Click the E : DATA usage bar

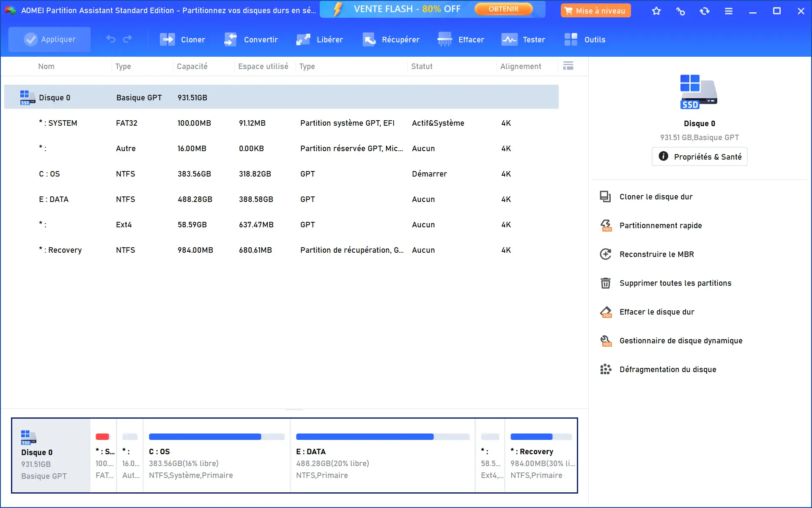point(383,436)
